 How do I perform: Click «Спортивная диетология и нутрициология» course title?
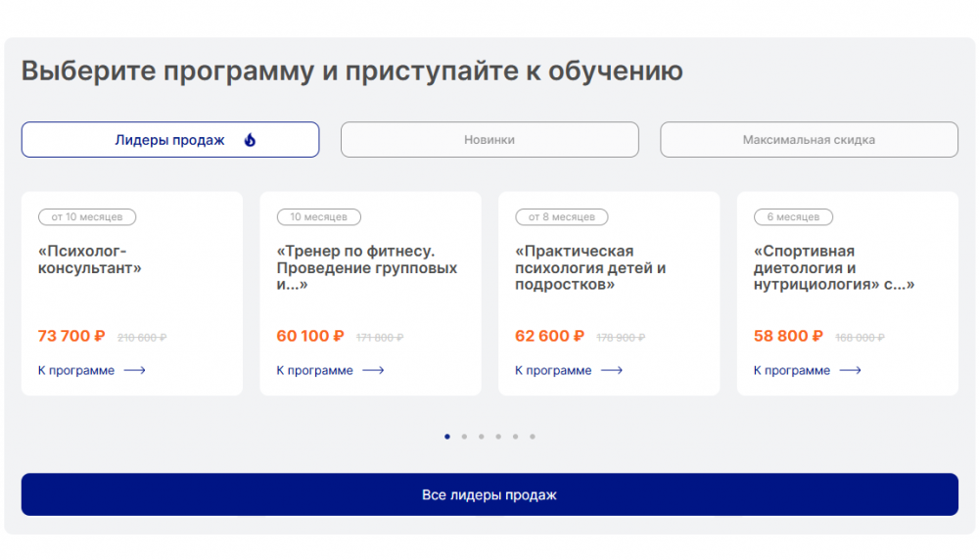832,267
